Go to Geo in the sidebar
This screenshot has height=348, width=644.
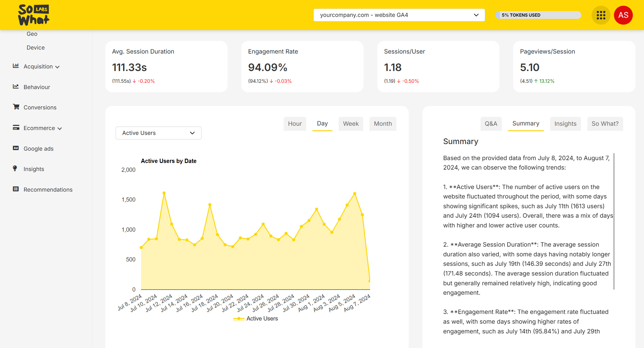pos(32,34)
